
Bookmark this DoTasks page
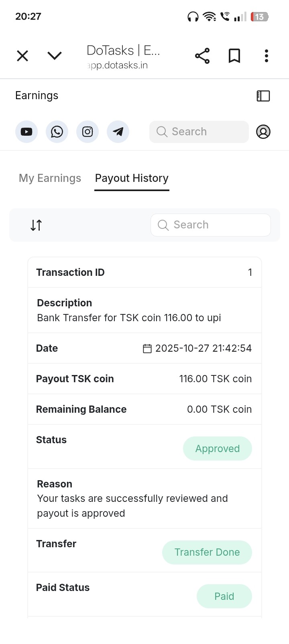[x=234, y=56]
